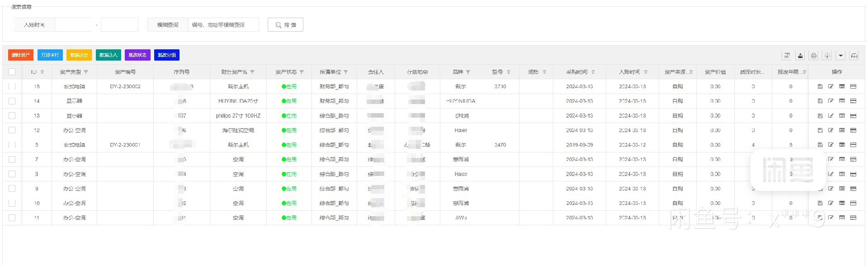
Task: Tick the select-all checkbox in table header
Action: point(12,71)
